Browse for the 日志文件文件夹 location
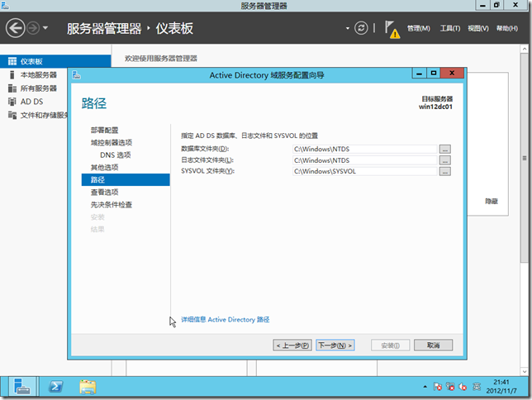The image size is (532, 400). point(445,160)
